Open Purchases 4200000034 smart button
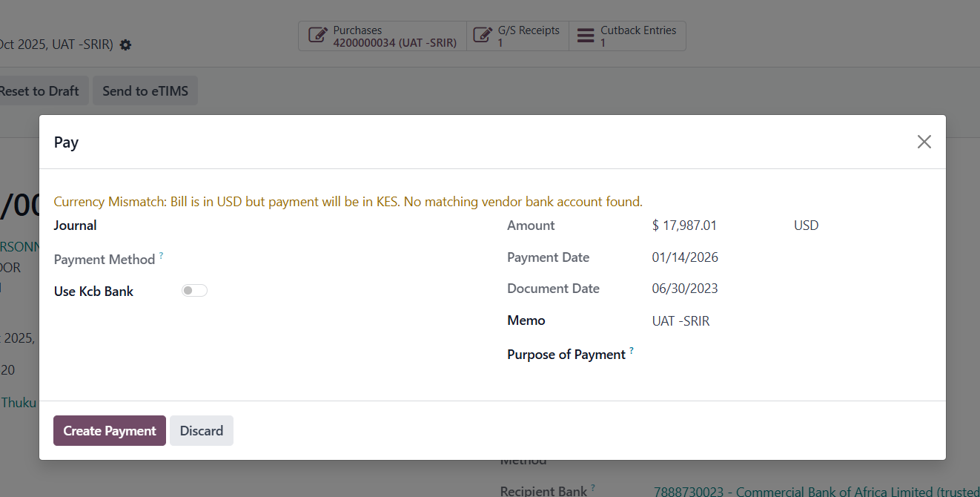980x497 pixels. click(x=383, y=36)
